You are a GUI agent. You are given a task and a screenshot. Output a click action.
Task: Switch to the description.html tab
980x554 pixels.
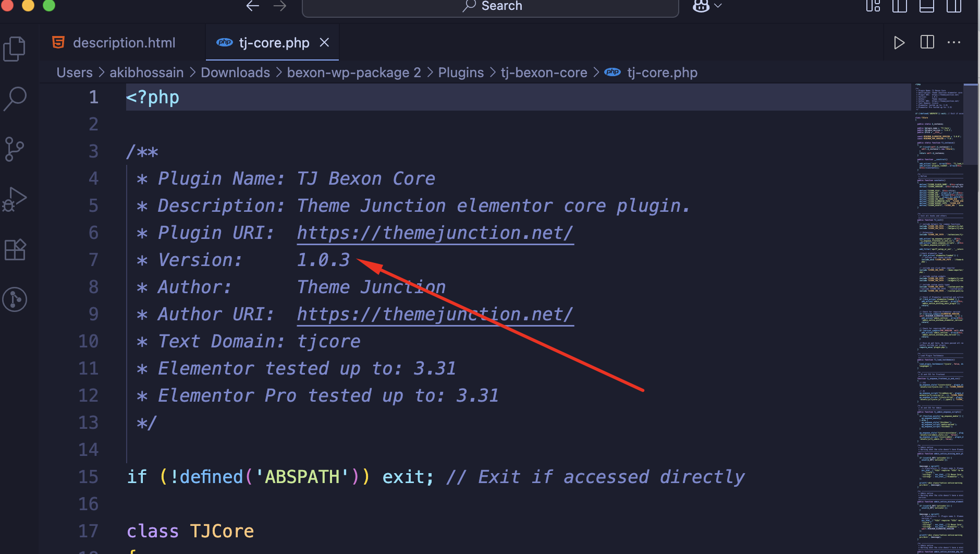[124, 43]
